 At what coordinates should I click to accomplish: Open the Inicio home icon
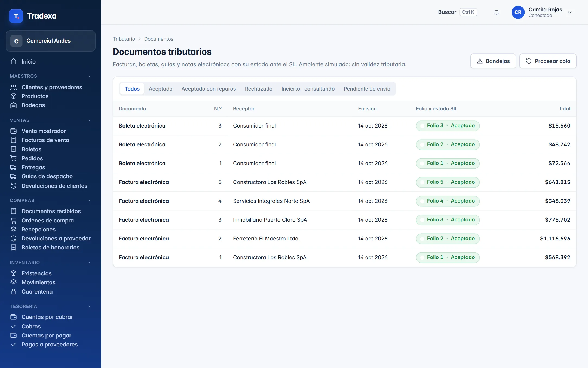pos(13,61)
